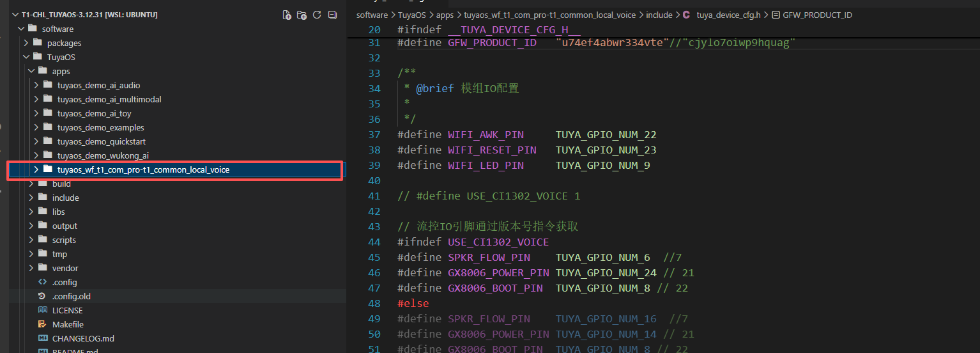Click folder icon beside libs
980x353 pixels.
[43, 212]
